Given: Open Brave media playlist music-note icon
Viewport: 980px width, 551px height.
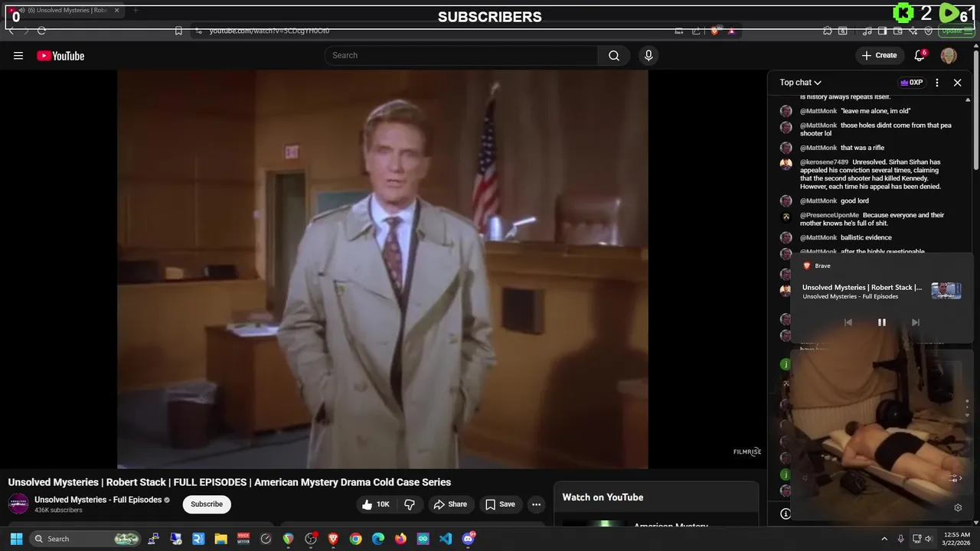Looking at the screenshot, I should (867, 31).
